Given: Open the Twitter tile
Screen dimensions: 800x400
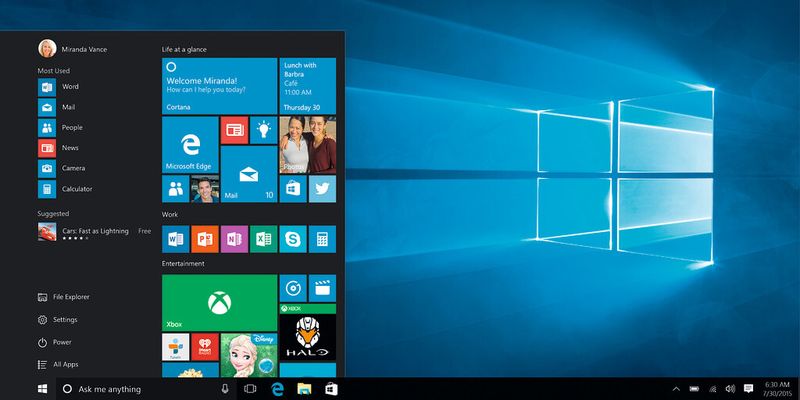Looking at the screenshot, I should pos(322,189).
